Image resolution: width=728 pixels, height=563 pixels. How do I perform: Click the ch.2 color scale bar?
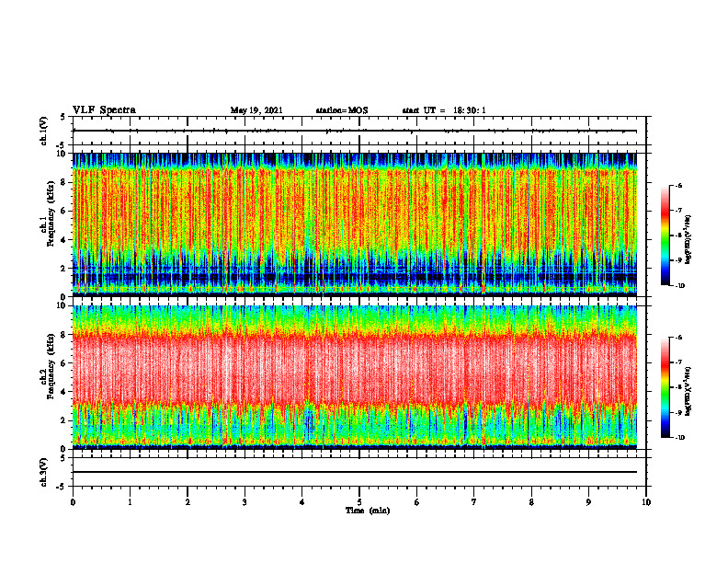[665, 387]
